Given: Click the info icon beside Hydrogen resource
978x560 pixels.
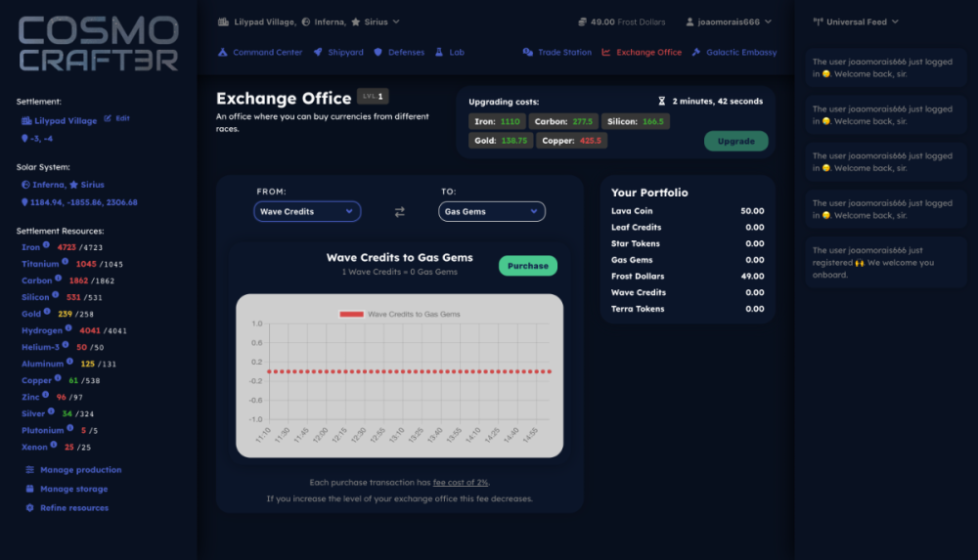Looking at the screenshot, I should tap(69, 329).
